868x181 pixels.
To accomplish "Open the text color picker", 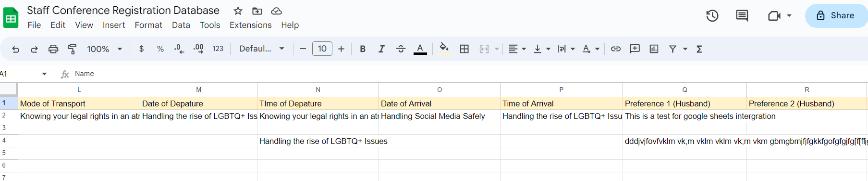I will [x=420, y=49].
